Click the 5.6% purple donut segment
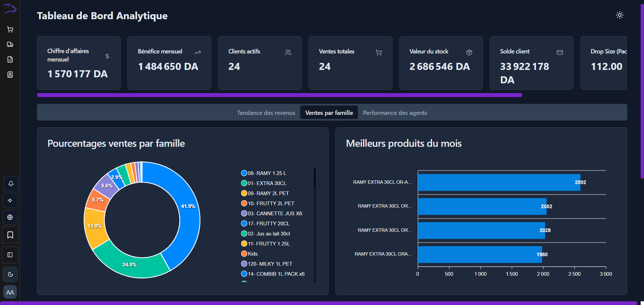Screen dimensions: 644x305 click(107, 186)
